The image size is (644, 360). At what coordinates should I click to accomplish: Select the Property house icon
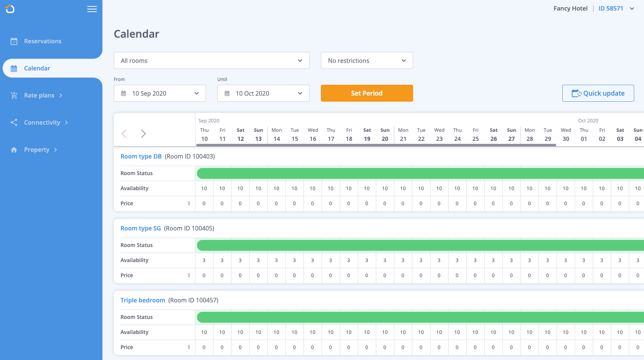click(x=14, y=149)
